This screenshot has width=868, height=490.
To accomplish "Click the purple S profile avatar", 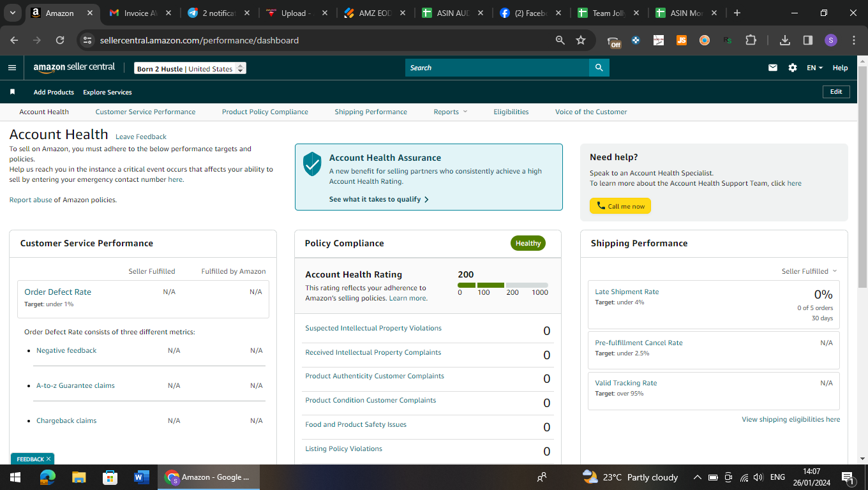I will tap(830, 40).
